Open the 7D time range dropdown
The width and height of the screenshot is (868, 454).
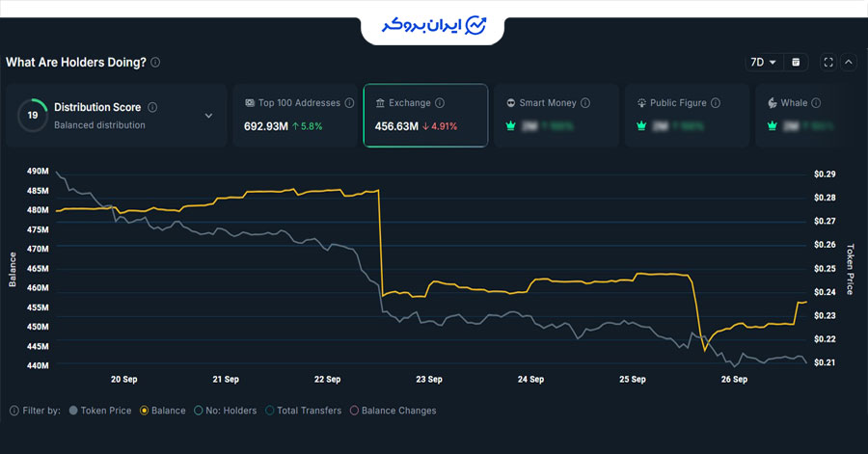762,62
